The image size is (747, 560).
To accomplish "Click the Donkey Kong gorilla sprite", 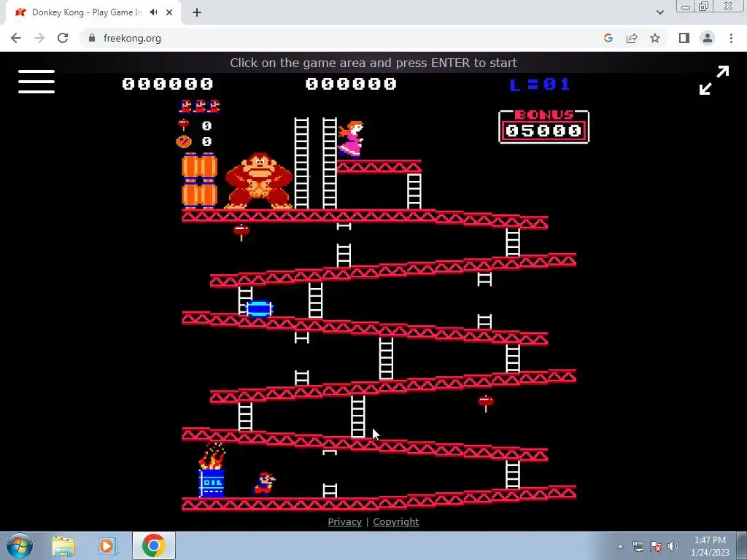I will click(259, 181).
